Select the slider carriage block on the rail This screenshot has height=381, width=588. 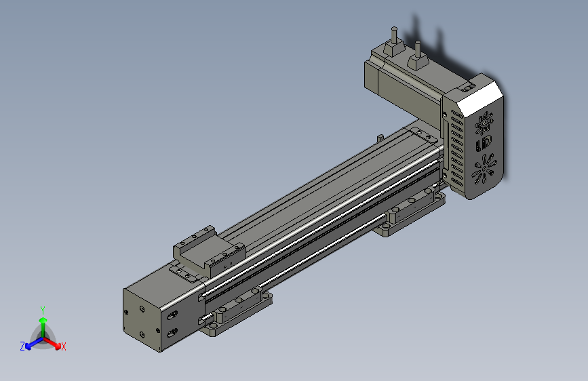coord(210,251)
